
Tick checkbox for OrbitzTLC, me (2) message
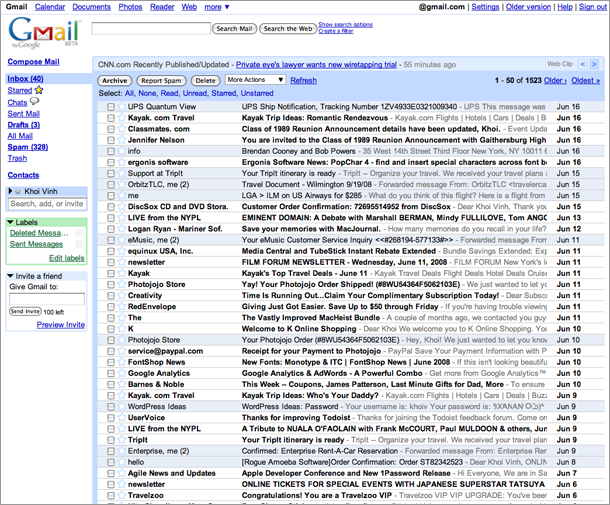[111, 184]
